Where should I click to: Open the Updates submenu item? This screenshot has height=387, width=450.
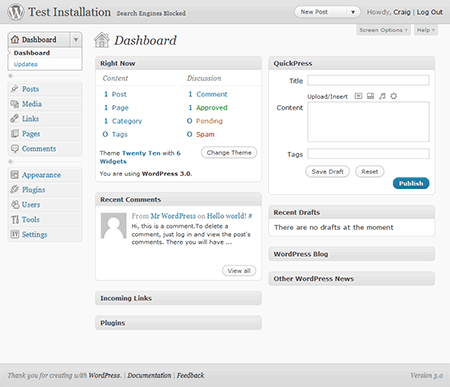coord(26,64)
